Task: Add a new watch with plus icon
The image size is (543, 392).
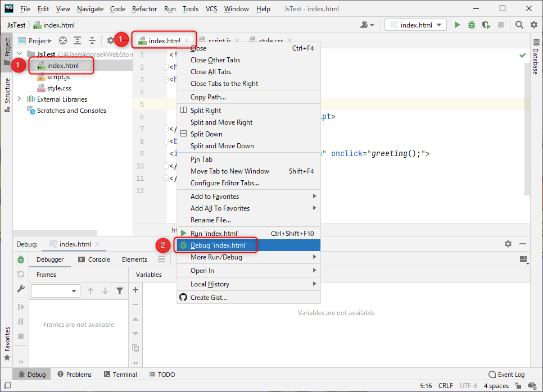Action: (135, 290)
